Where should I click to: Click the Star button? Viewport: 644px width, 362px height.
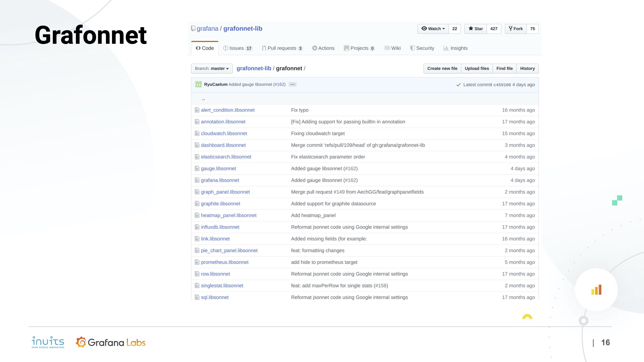[475, 29]
